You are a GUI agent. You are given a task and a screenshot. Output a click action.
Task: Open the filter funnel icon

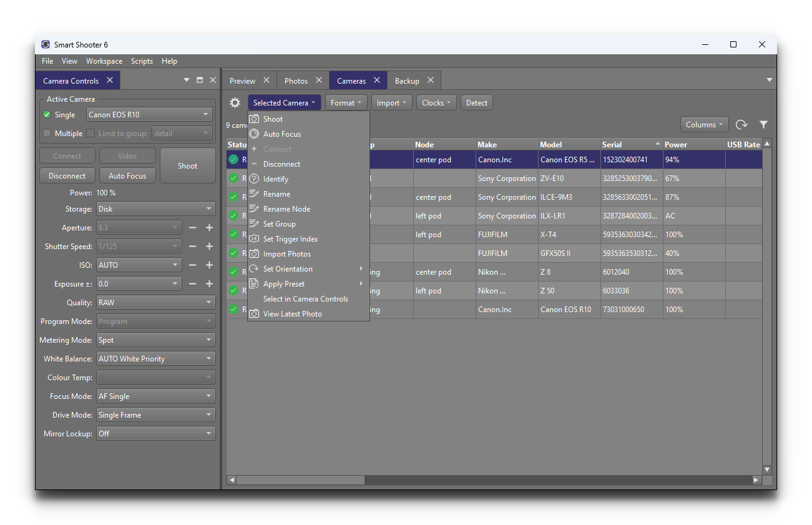click(763, 125)
